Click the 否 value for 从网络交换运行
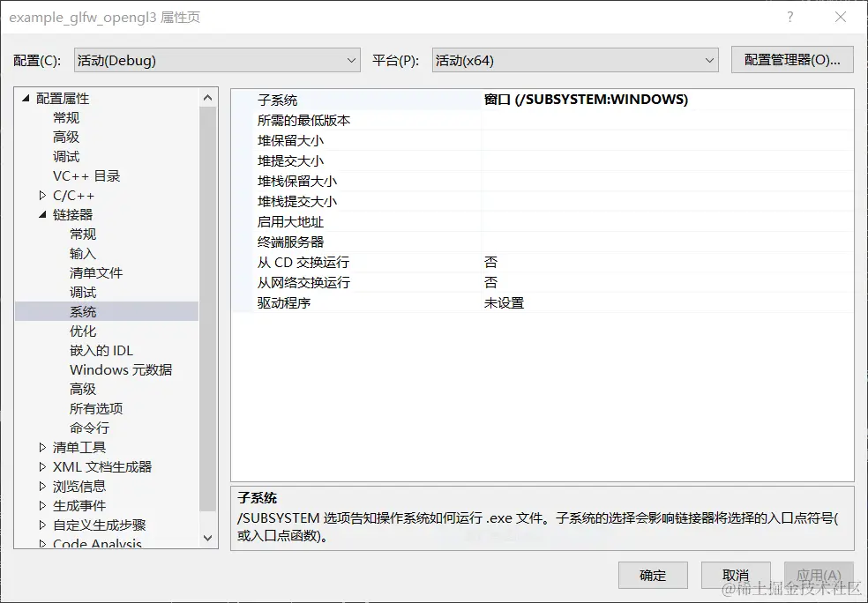Image resolution: width=868 pixels, height=603 pixels. tap(490, 283)
